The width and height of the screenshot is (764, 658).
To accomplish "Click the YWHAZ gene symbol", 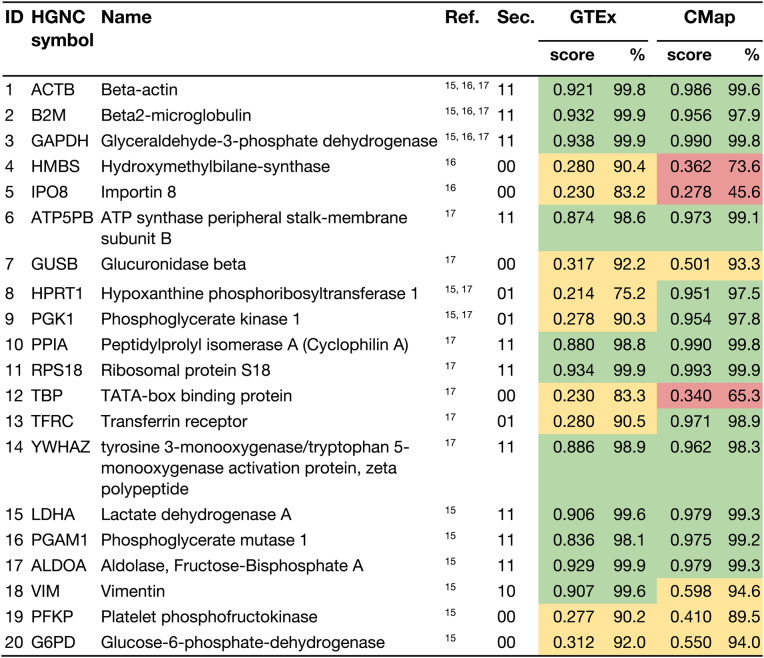I will 60,447.
